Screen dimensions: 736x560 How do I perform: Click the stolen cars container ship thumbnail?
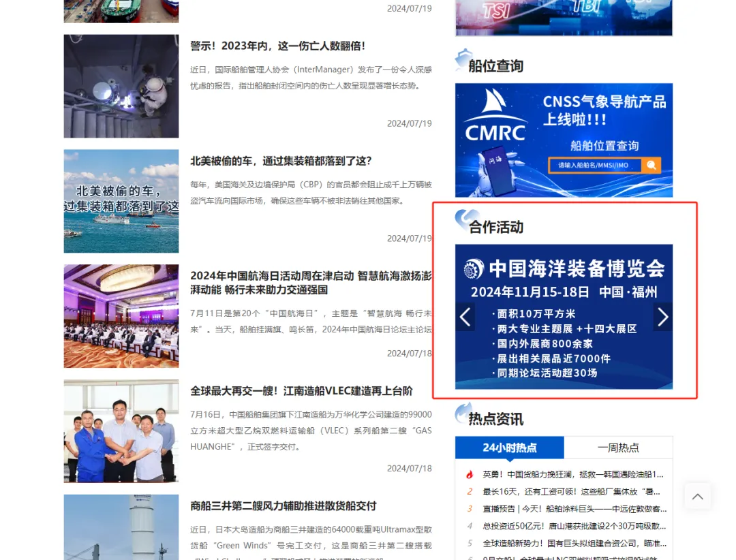(x=121, y=202)
